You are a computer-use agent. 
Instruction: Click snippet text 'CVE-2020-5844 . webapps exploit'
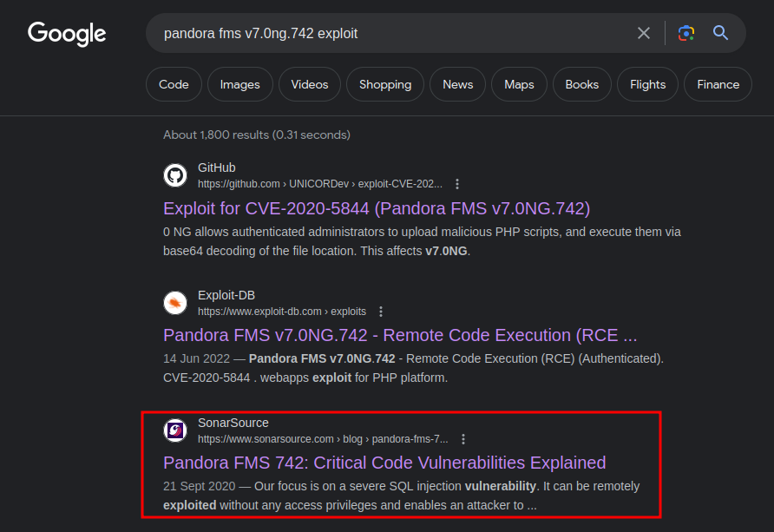[257, 378]
